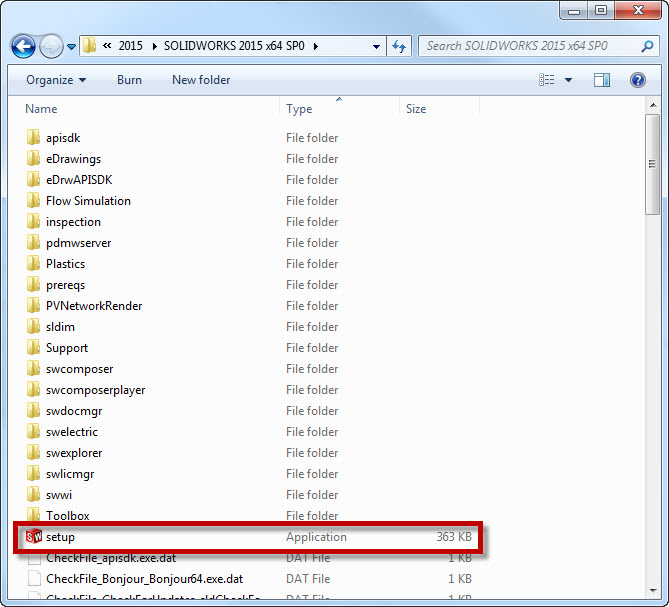Click the SolidWorks setup application icon
This screenshot has width=669, height=607.
34,537
